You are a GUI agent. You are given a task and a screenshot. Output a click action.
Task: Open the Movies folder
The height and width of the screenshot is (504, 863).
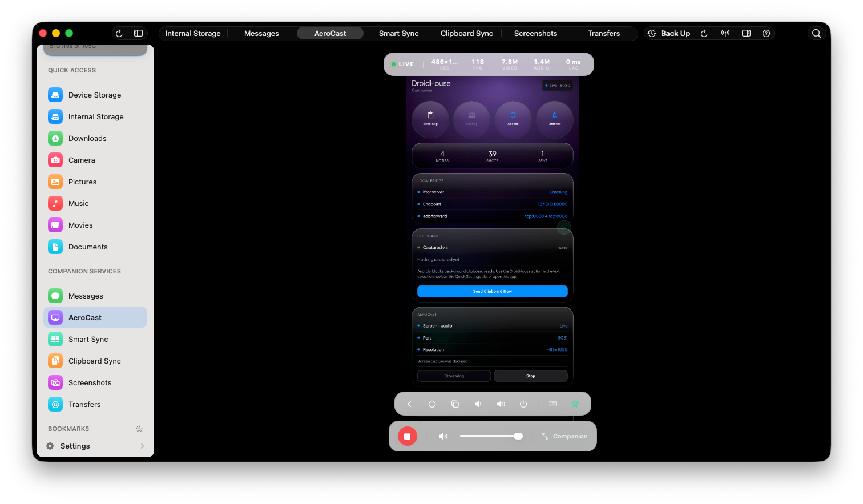tap(95, 225)
